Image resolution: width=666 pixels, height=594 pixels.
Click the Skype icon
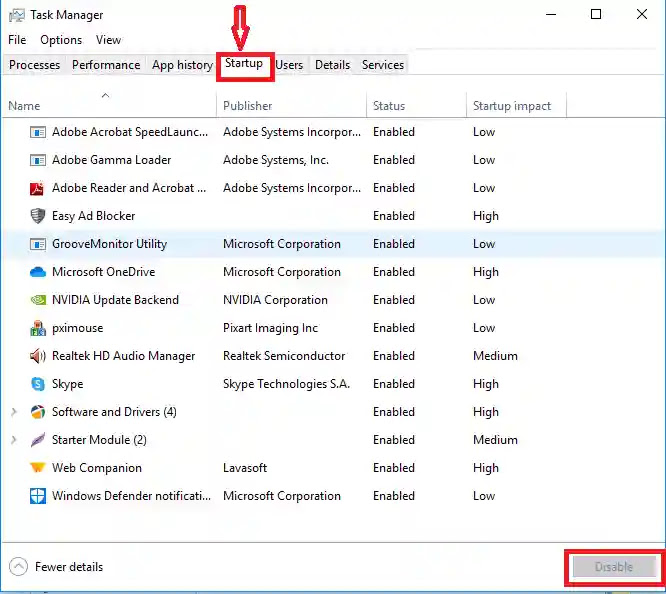pos(38,384)
